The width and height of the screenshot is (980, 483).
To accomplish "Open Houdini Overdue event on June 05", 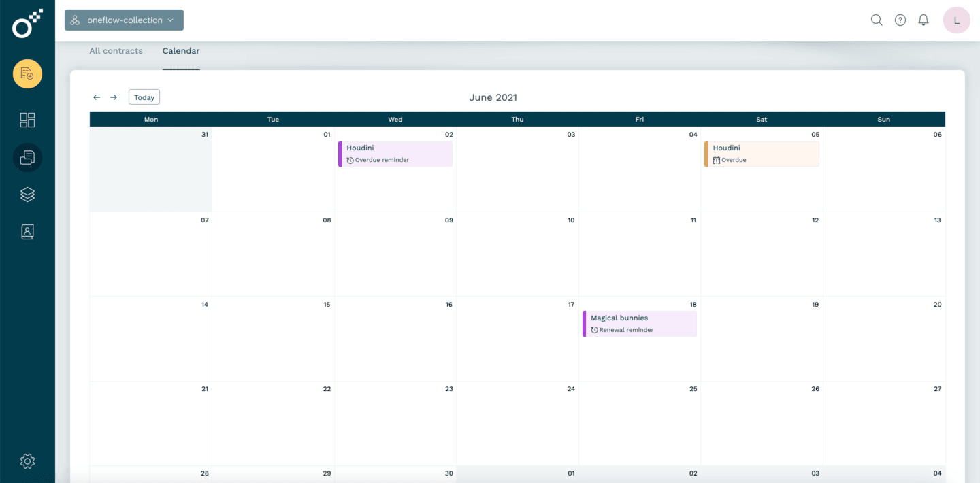I will pos(762,154).
